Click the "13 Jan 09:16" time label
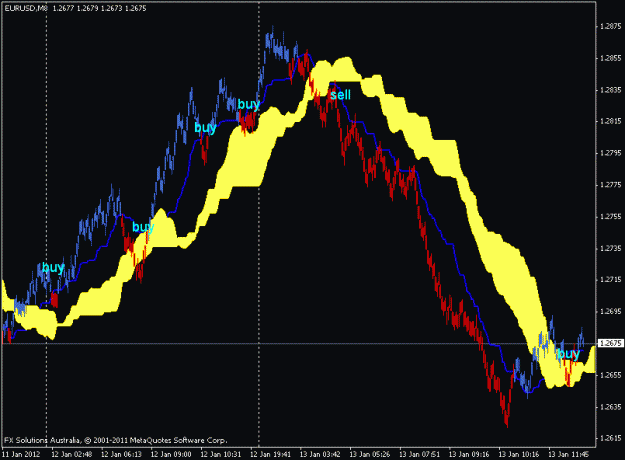This screenshot has height=460, width=625. point(469,454)
